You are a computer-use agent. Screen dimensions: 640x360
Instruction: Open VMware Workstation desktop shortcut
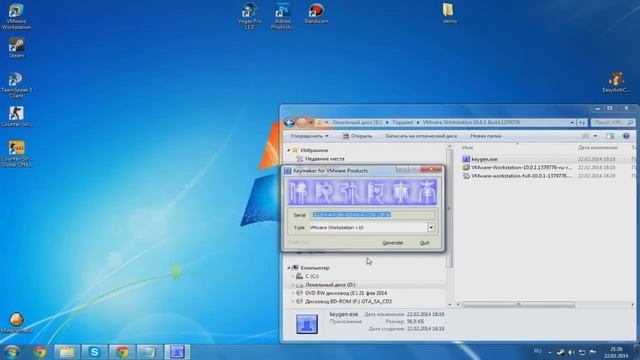tap(16, 16)
